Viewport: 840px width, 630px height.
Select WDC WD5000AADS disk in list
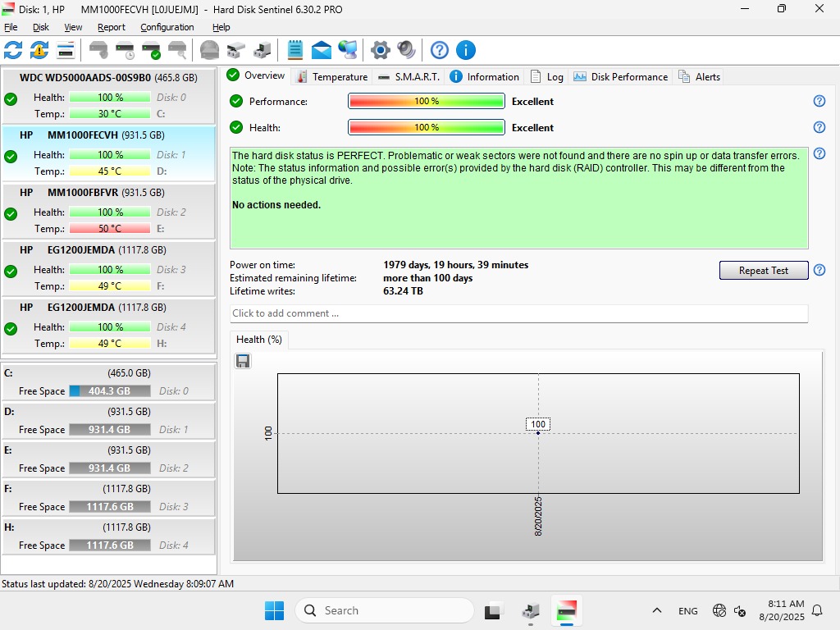coord(108,78)
